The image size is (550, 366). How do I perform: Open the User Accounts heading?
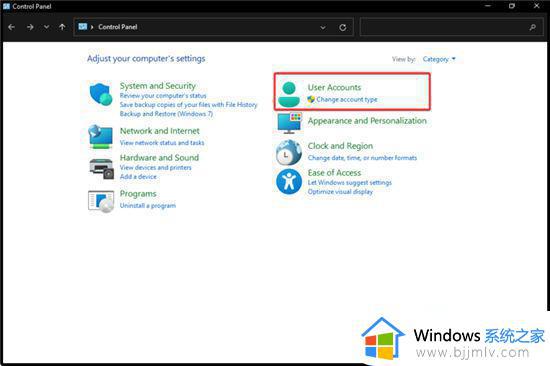[x=334, y=87]
